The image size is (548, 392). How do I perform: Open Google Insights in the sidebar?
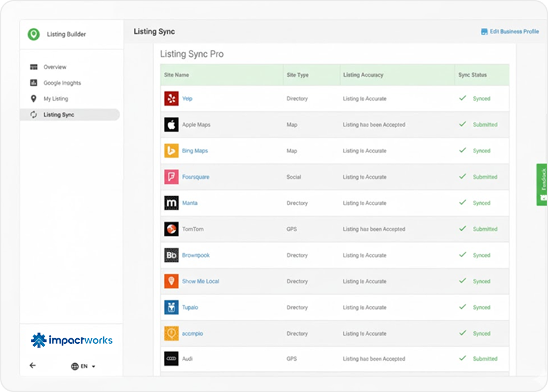coord(62,83)
